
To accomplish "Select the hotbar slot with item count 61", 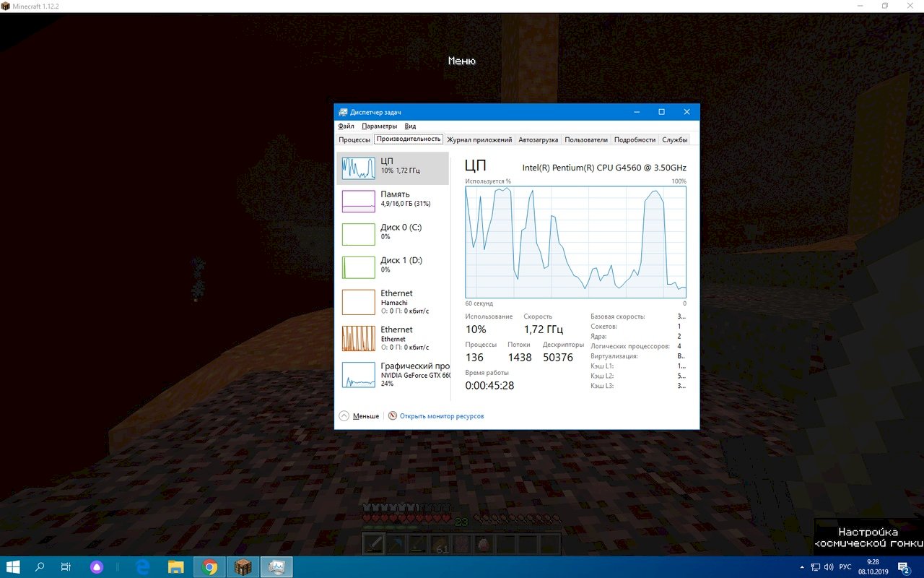I will pyautogui.click(x=440, y=544).
